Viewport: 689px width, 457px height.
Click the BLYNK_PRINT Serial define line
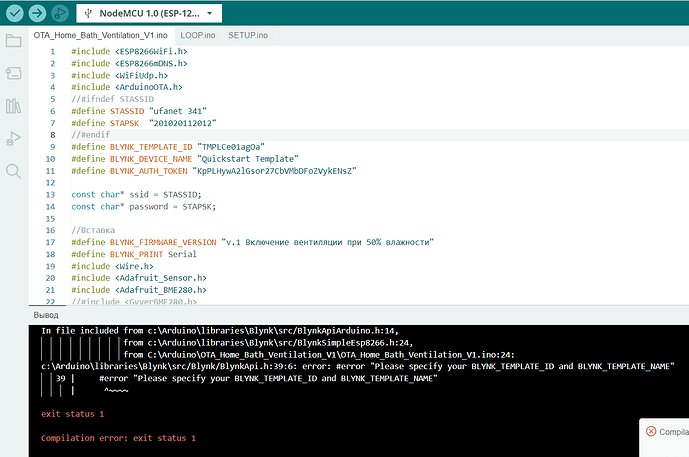pos(134,254)
